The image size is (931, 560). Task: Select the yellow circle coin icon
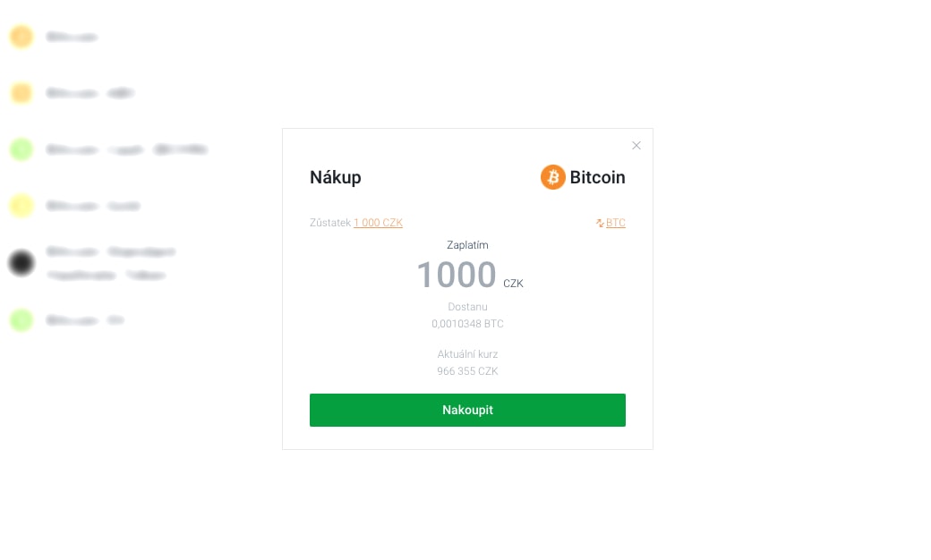click(21, 206)
